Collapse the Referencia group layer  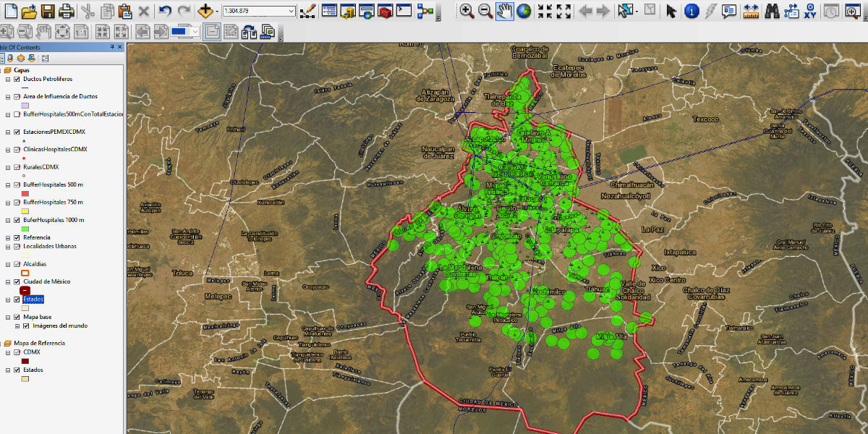click(8, 237)
